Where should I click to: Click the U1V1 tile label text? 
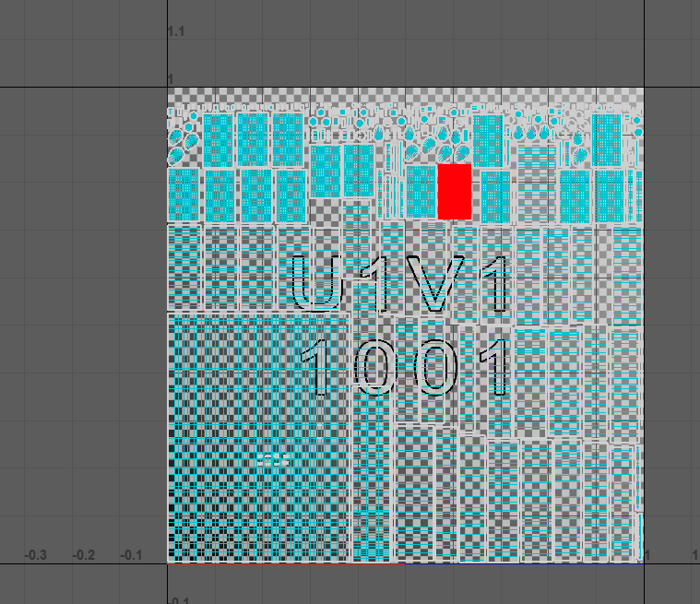[400, 283]
